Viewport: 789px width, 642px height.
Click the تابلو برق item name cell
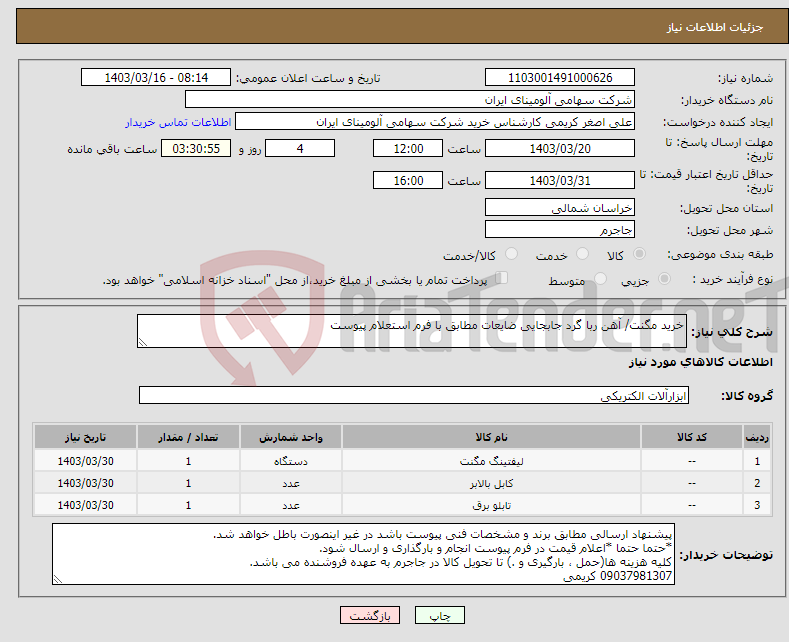491,505
